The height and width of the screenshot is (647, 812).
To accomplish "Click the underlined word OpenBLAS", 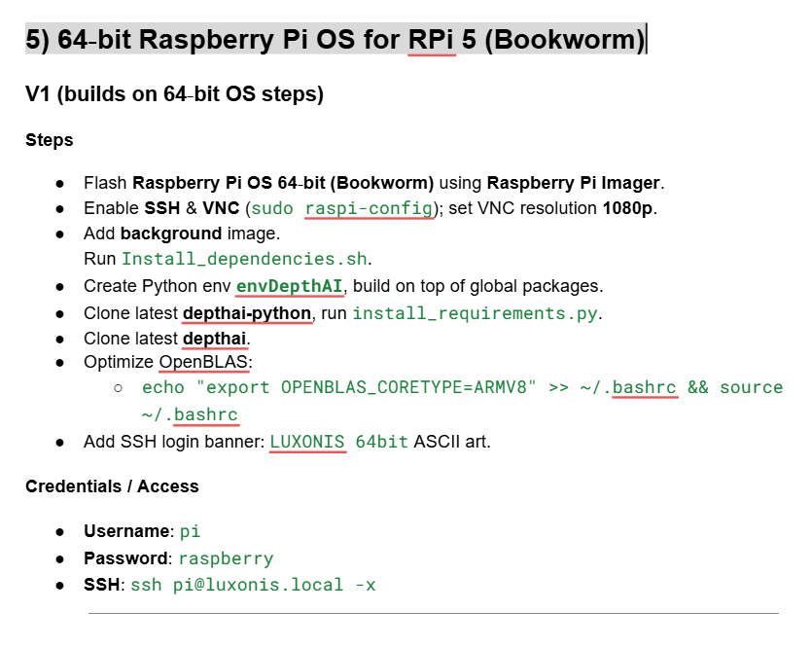I will pyautogui.click(x=203, y=363).
